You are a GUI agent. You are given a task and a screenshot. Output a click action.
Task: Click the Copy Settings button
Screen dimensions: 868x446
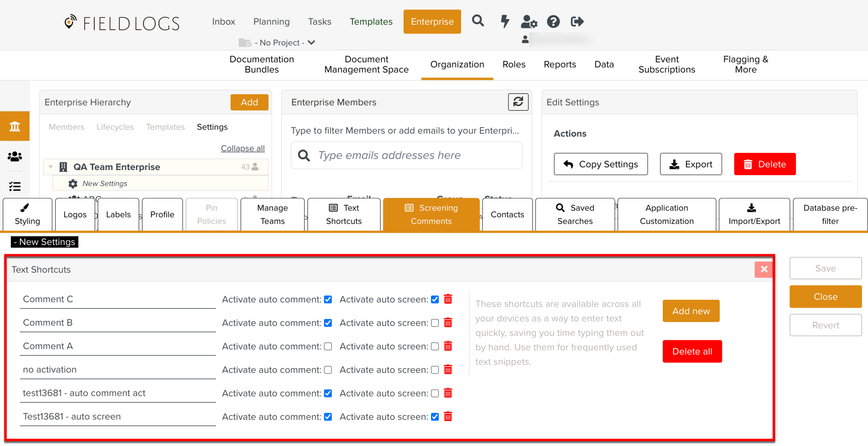tap(600, 164)
